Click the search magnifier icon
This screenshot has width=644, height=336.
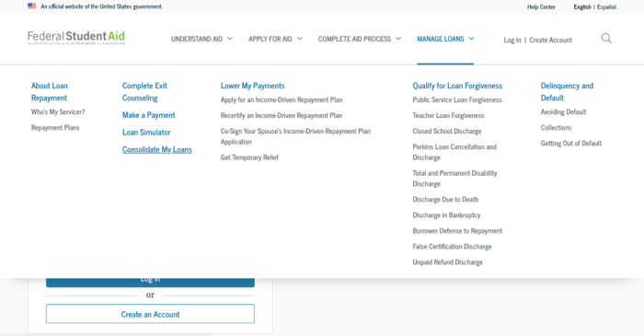[x=606, y=39]
